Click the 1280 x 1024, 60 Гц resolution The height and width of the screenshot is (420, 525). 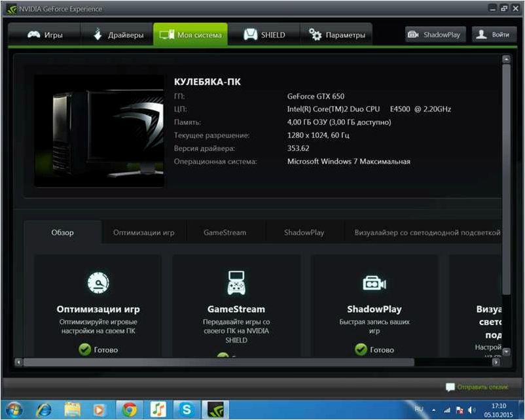(318, 135)
